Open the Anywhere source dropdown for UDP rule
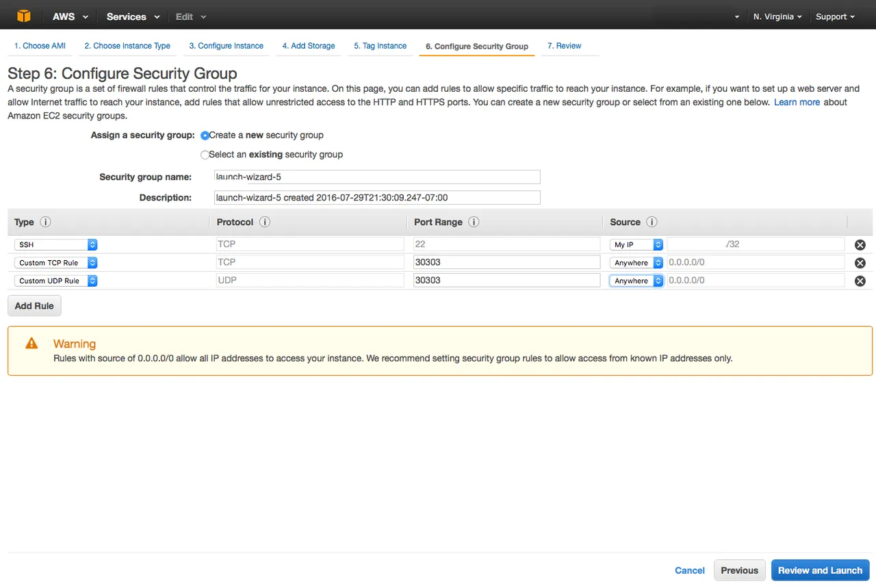 tap(636, 281)
